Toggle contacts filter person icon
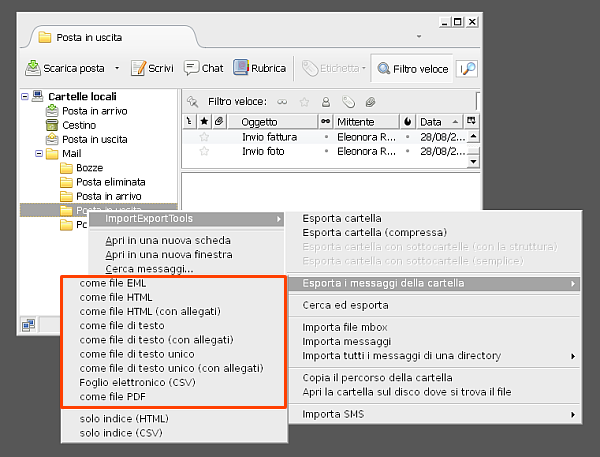 [326, 102]
